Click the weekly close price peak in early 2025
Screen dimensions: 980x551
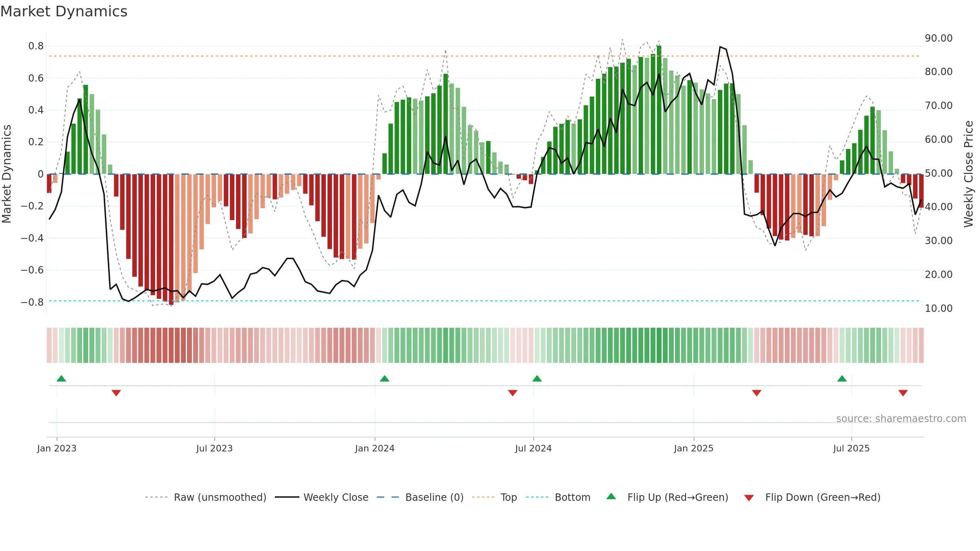[x=720, y=47]
